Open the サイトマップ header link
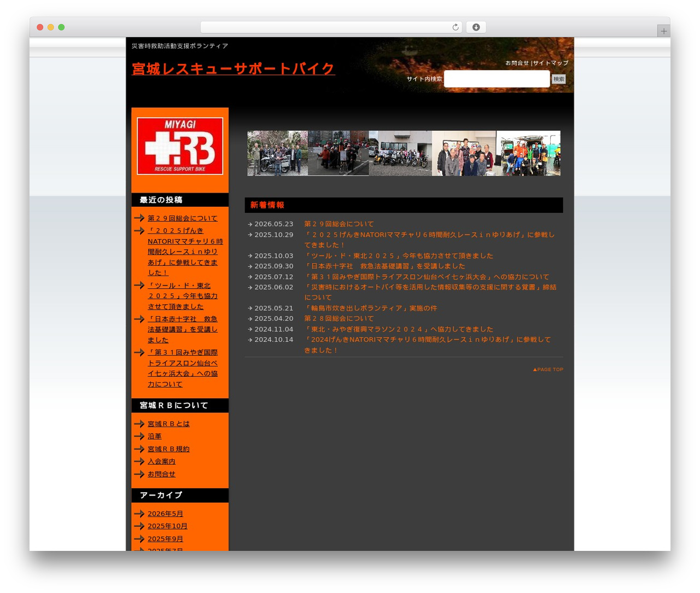 551,63
